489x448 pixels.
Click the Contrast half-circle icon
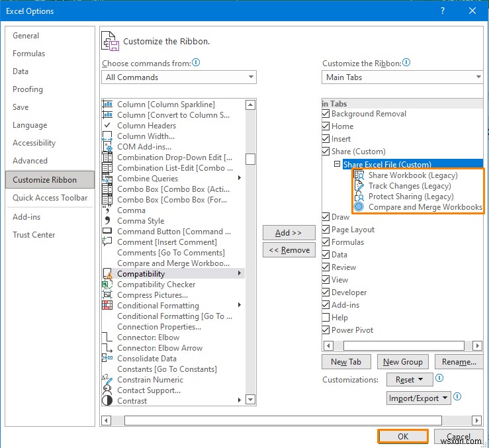point(107,400)
